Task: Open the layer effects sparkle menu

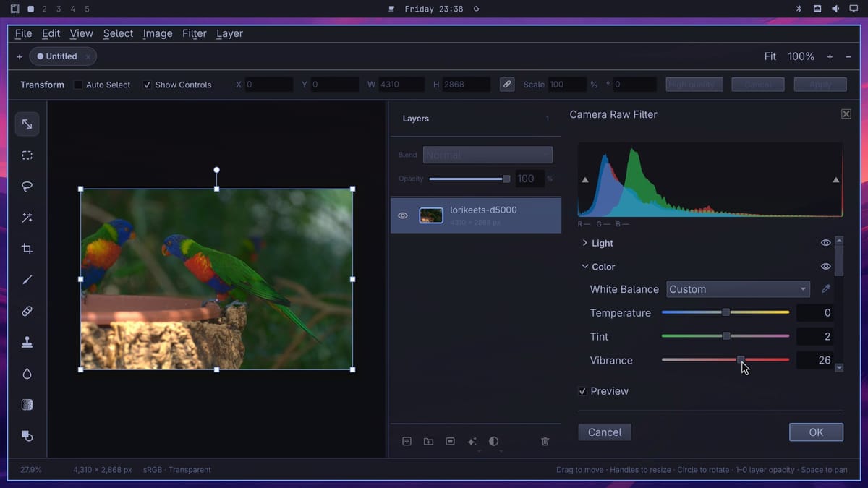Action: coord(472,441)
